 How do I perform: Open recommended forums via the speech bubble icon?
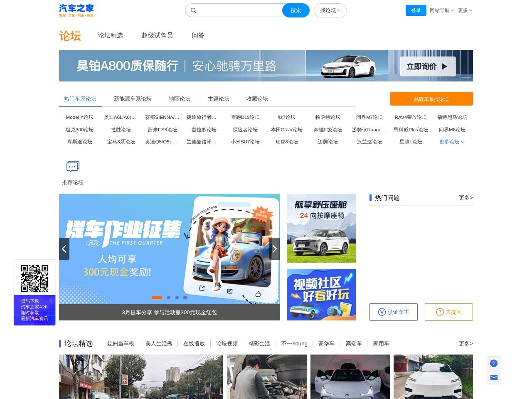[72, 166]
